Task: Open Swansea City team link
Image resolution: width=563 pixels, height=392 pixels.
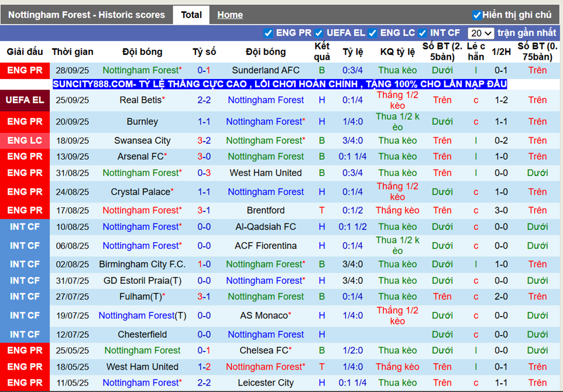Action: pos(142,141)
